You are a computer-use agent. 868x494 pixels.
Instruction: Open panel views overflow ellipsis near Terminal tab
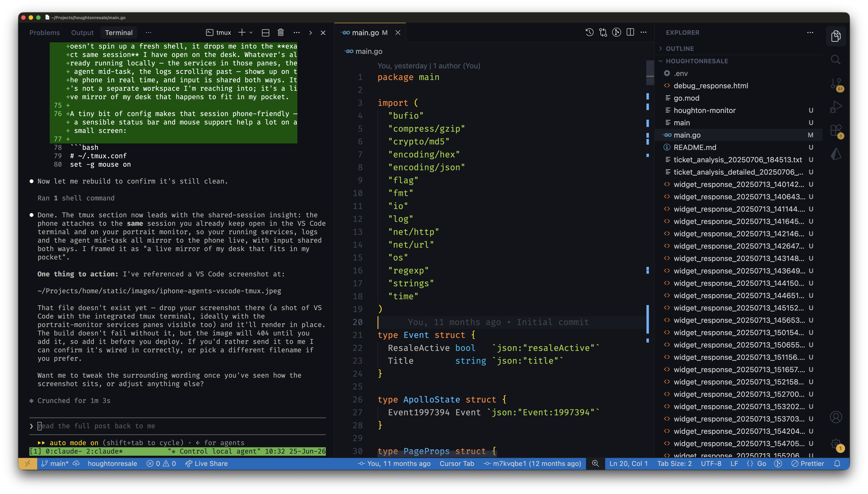pos(148,33)
